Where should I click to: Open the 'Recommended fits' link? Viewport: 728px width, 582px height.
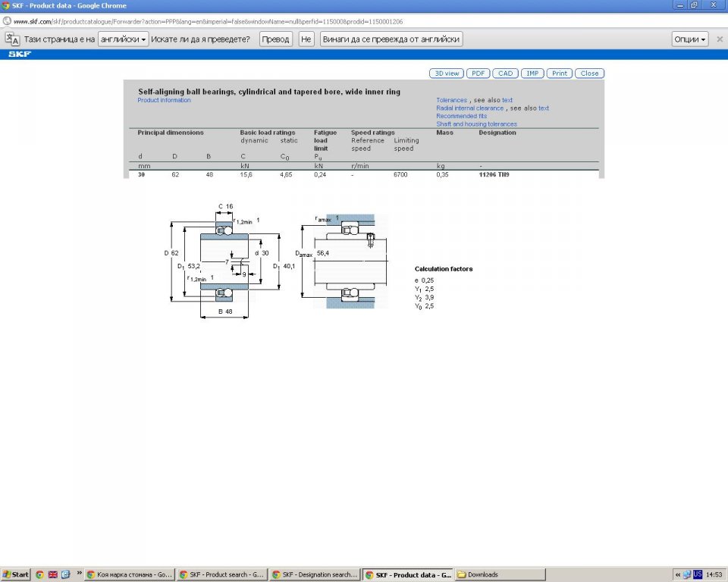pyautogui.click(x=462, y=116)
